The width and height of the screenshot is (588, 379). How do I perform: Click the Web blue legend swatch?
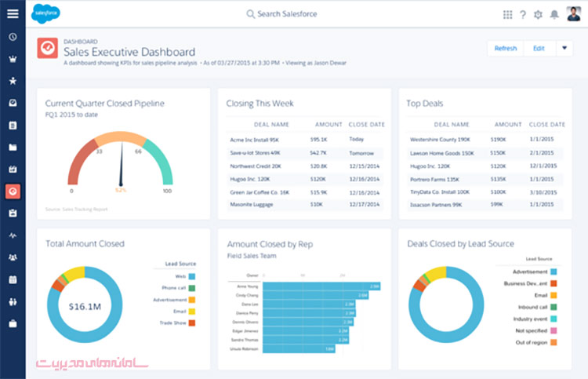click(191, 276)
